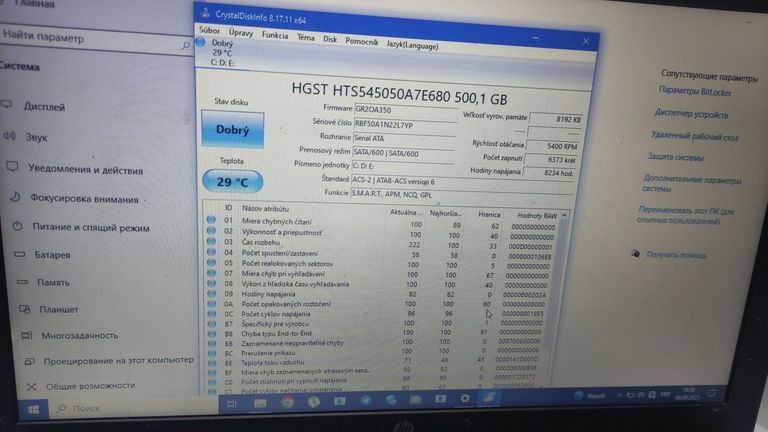Open Батарея settings page

click(52, 255)
